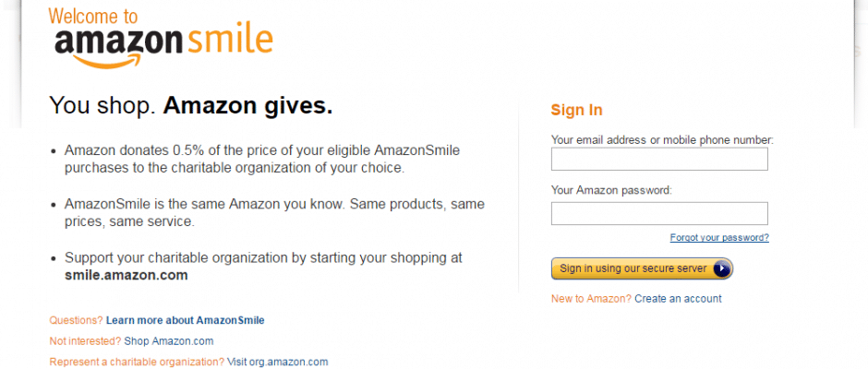868x369 pixels.
Task: Click the orange Questions? text
Action: click(x=76, y=320)
